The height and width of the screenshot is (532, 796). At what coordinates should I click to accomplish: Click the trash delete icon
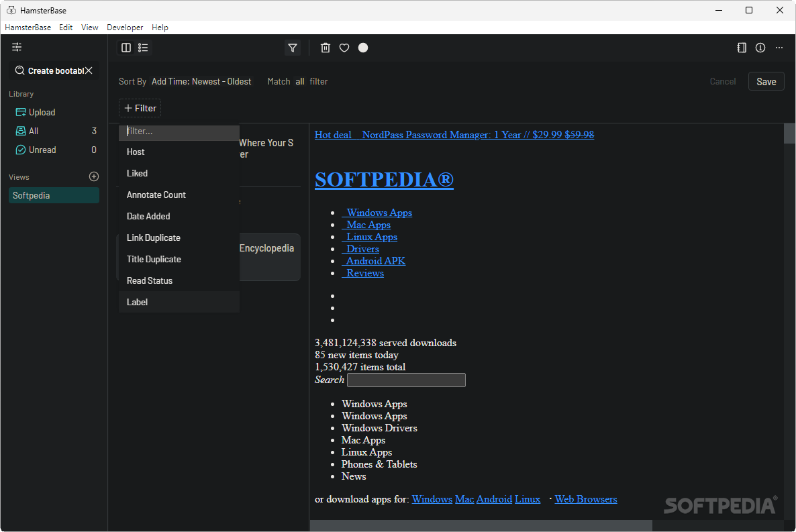tap(326, 48)
